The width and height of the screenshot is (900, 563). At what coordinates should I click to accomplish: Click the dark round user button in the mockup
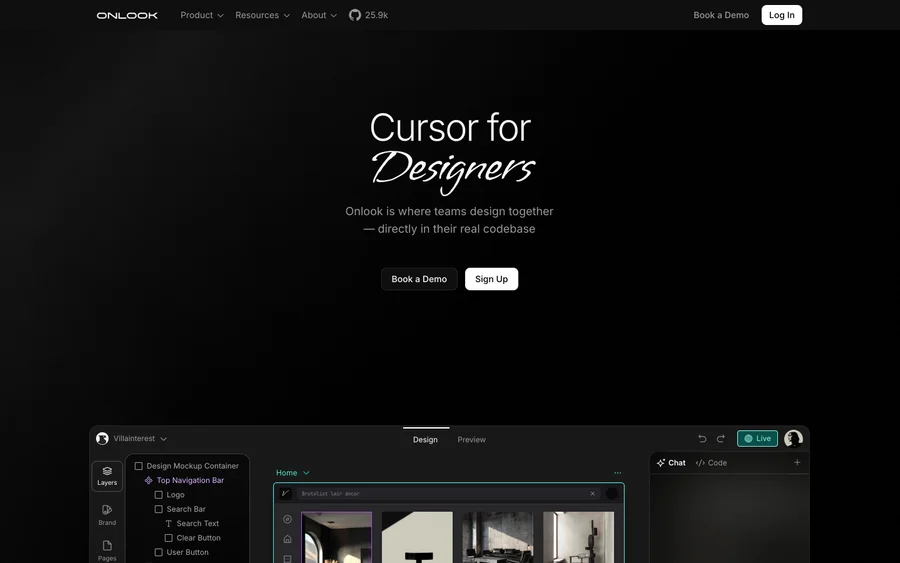[x=612, y=494]
